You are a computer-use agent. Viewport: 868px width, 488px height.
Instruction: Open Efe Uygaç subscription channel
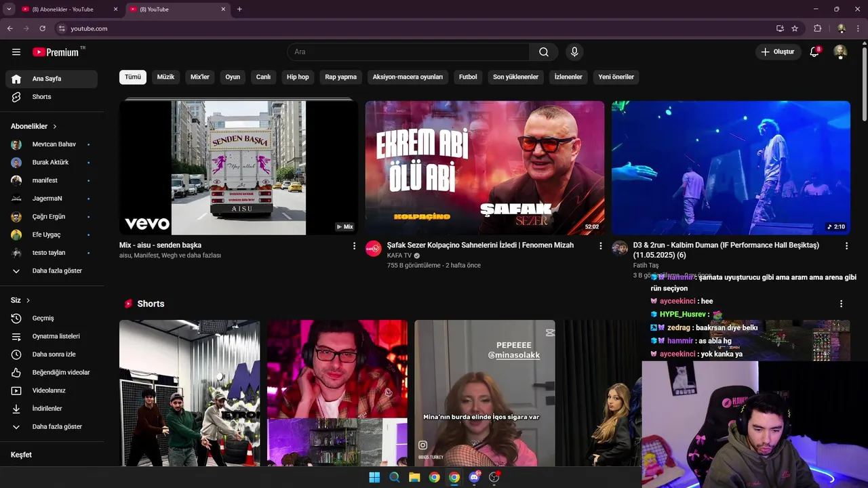pyautogui.click(x=52, y=235)
